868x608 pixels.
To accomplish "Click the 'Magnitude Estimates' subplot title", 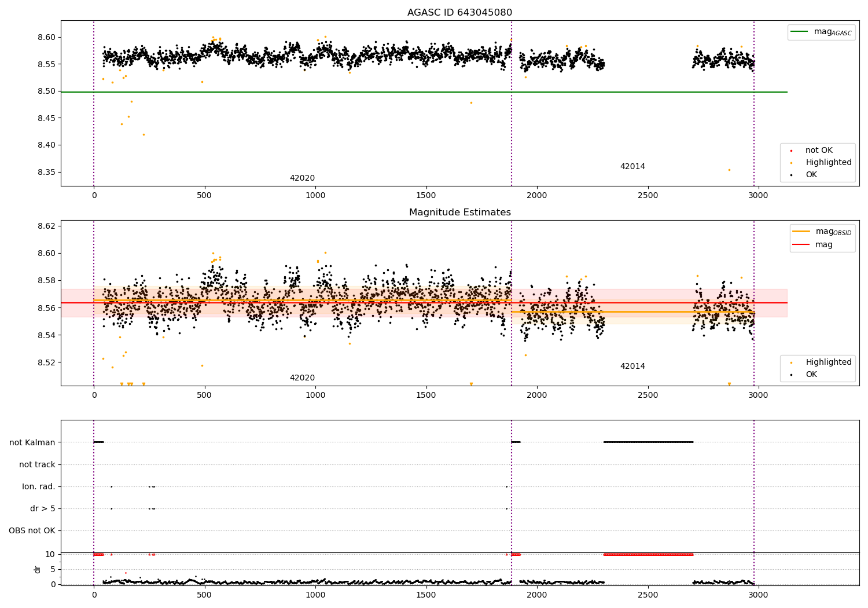I will [459, 213].
